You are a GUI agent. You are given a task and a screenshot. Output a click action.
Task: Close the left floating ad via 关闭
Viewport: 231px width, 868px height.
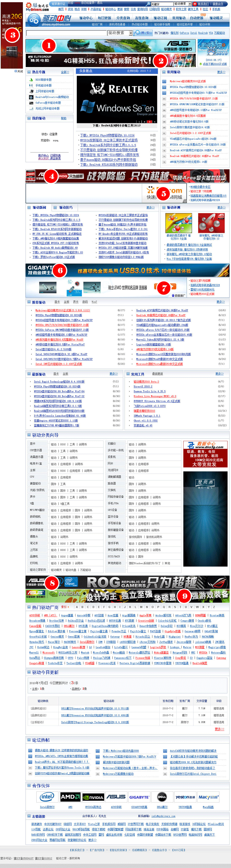coord(19,71)
